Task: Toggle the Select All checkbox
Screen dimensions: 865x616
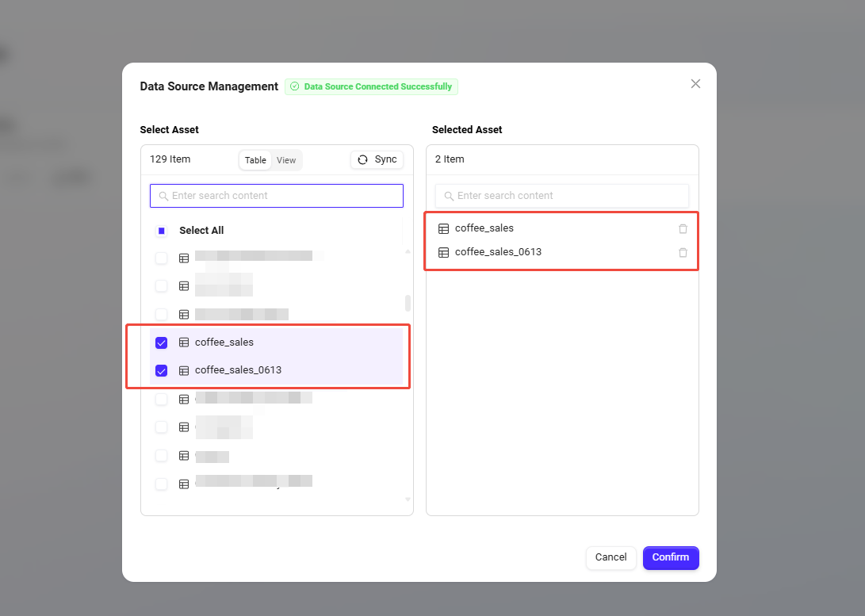Action: coord(162,231)
